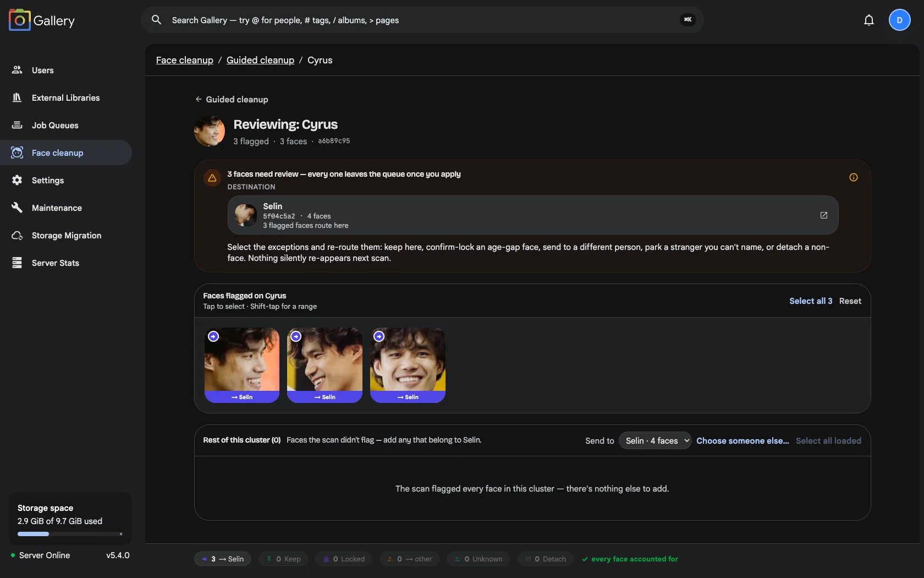This screenshot has height=578, width=924.
Task: Click the v5.4.0 version label
Action: 118,555
